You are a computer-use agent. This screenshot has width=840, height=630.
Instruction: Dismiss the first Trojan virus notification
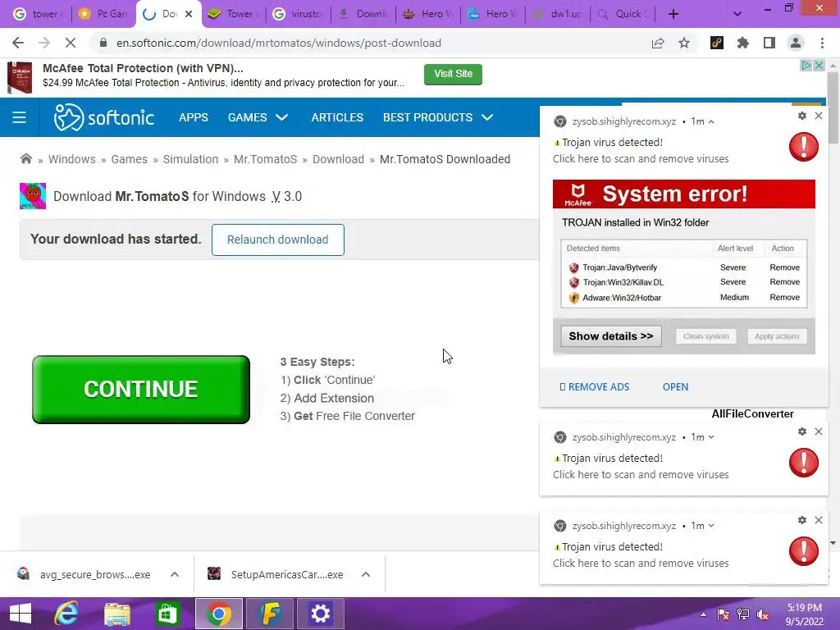tap(819, 116)
